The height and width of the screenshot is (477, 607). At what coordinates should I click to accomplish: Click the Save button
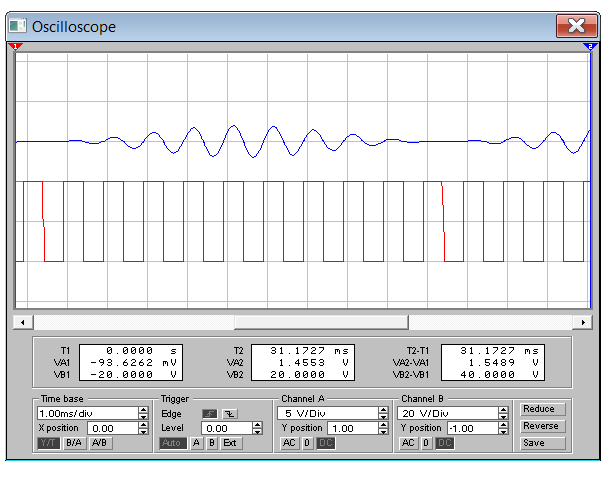tap(542, 443)
